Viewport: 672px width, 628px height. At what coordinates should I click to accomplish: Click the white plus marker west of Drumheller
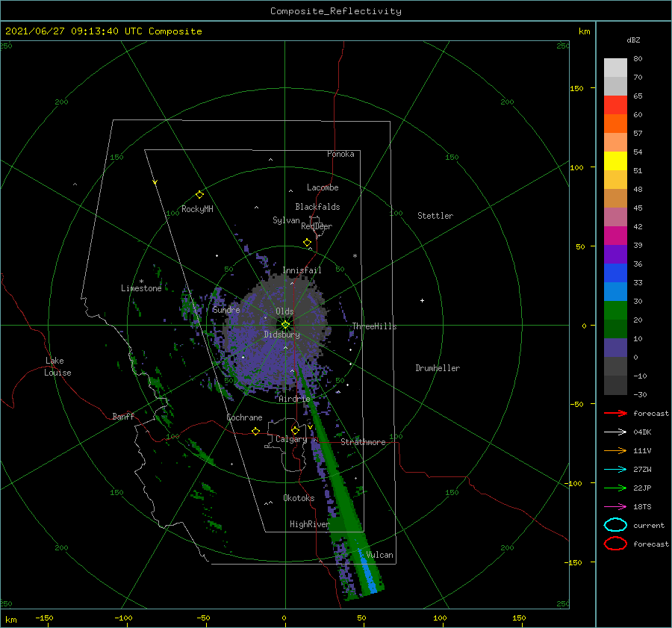coord(422,300)
